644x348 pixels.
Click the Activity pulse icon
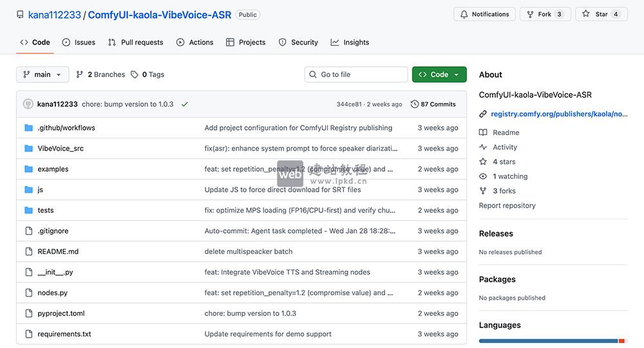click(483, 147)
